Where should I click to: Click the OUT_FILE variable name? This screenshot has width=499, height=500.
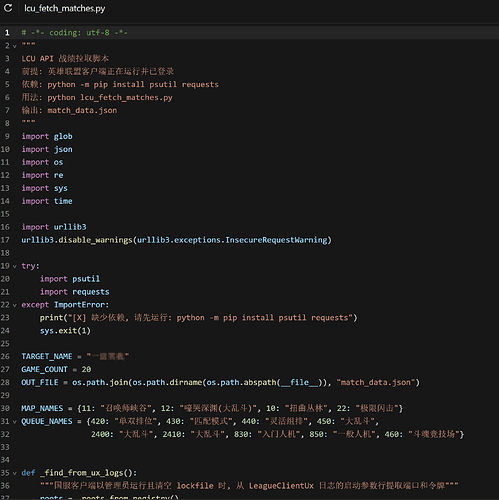(40, 382)
